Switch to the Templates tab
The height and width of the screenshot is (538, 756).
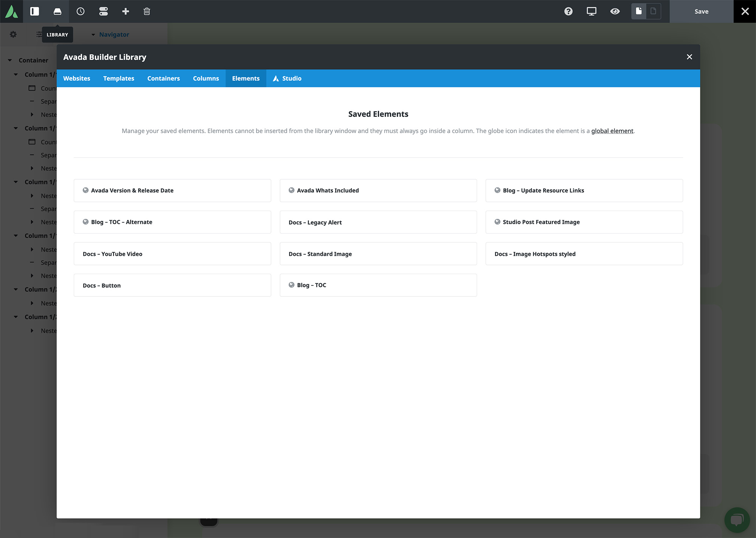point(119,78)
